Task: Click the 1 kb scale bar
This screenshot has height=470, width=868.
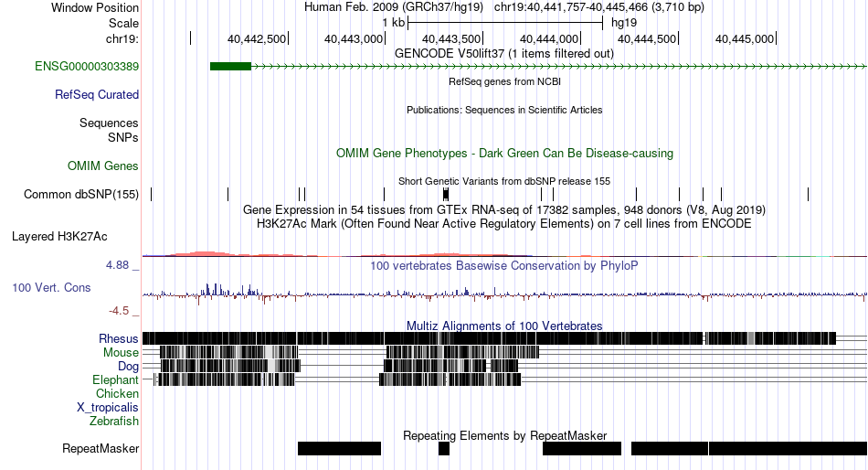Action: click(505, 23)
